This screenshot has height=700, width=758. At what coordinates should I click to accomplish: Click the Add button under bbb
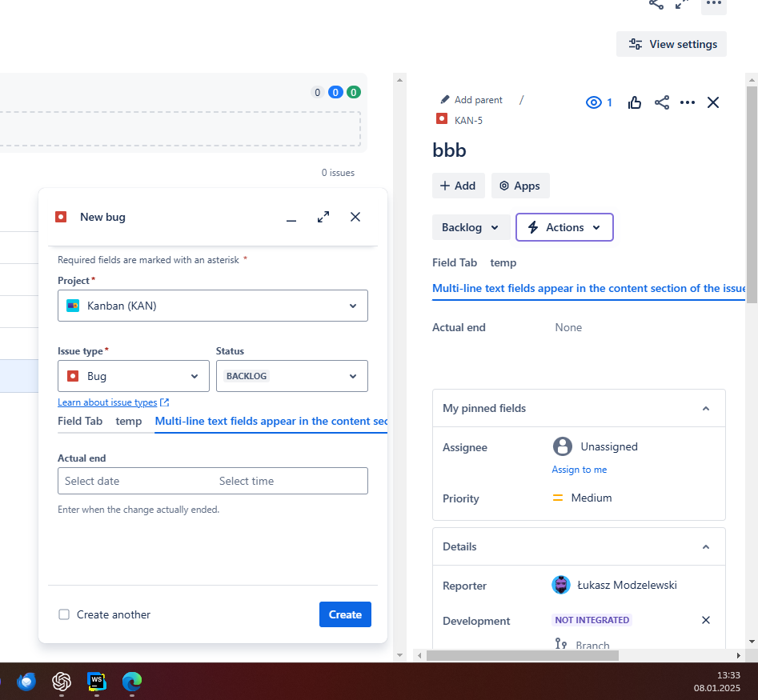click(458, 186)
